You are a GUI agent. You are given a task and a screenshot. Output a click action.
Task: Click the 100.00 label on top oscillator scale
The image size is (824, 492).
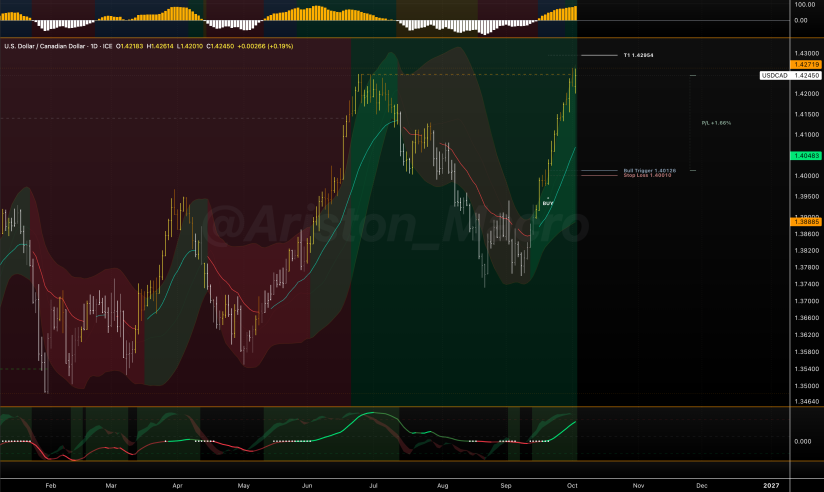click(x=805, y=5)
